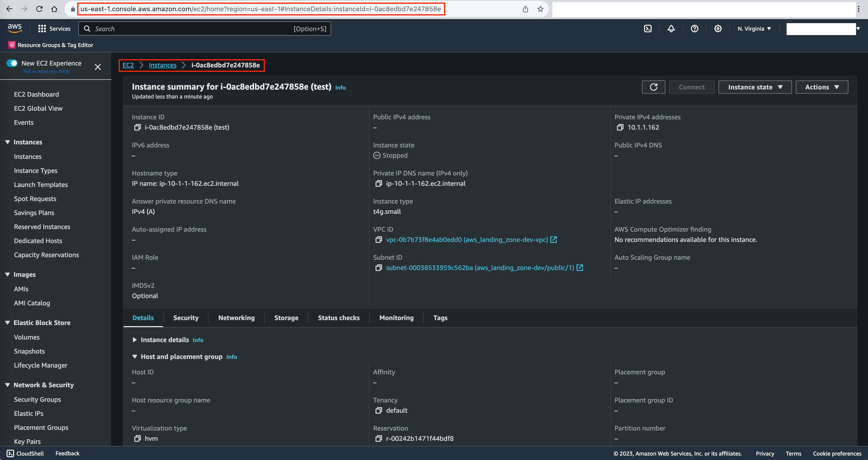Copy the Private IP DNS name
Image resolution: width=868 pixels, height=460 pixels.
(378, 184)
